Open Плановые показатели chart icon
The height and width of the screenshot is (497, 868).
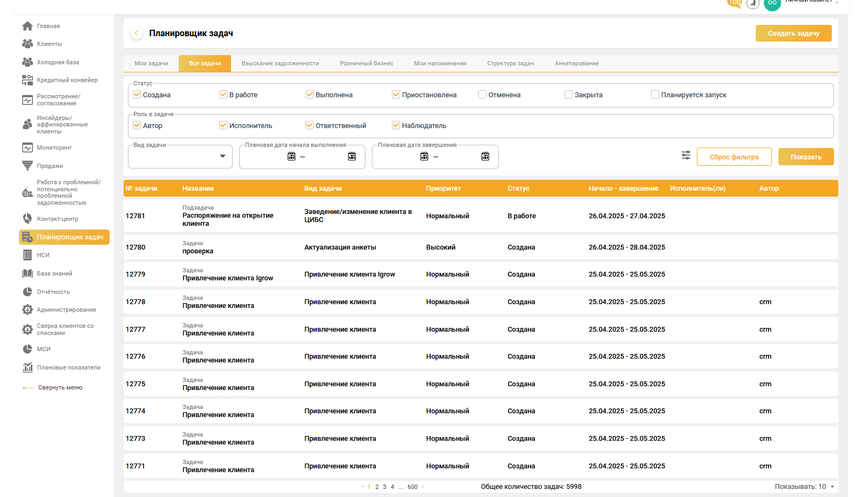[x=28, y=367]
